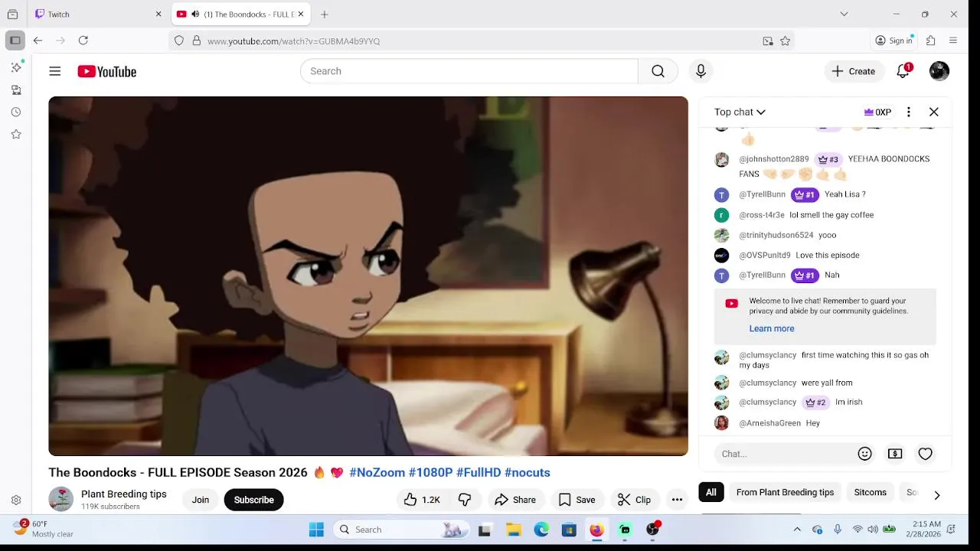Open the AI chatbot sidebar sparkle

[16, 67]
